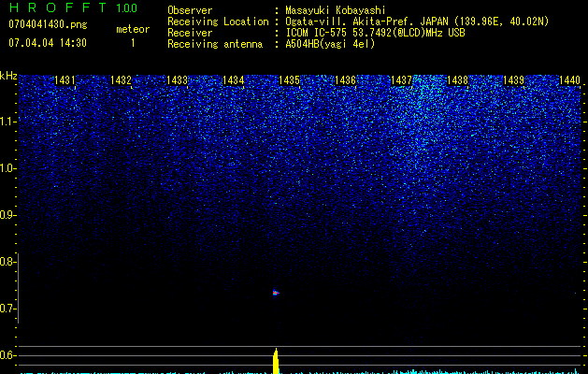This screenshot has width=588, height=374.
Task: Click the 1439 time marker
Action: (514, 80)
